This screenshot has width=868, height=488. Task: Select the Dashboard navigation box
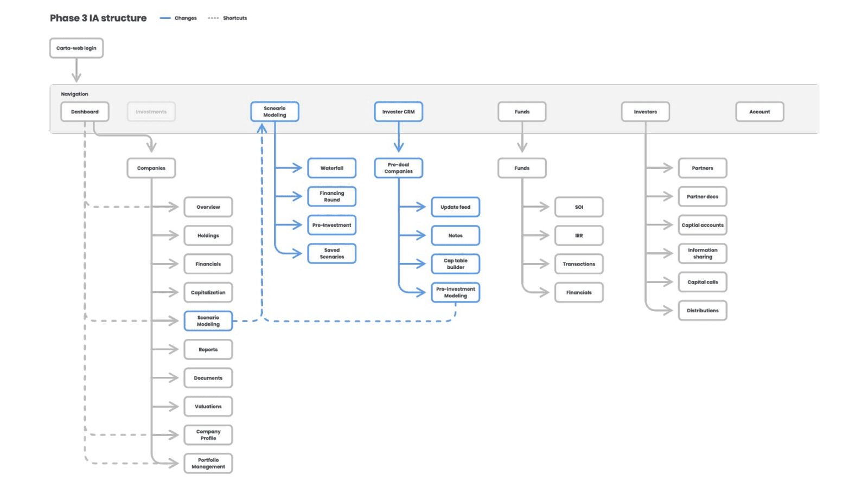85,112
